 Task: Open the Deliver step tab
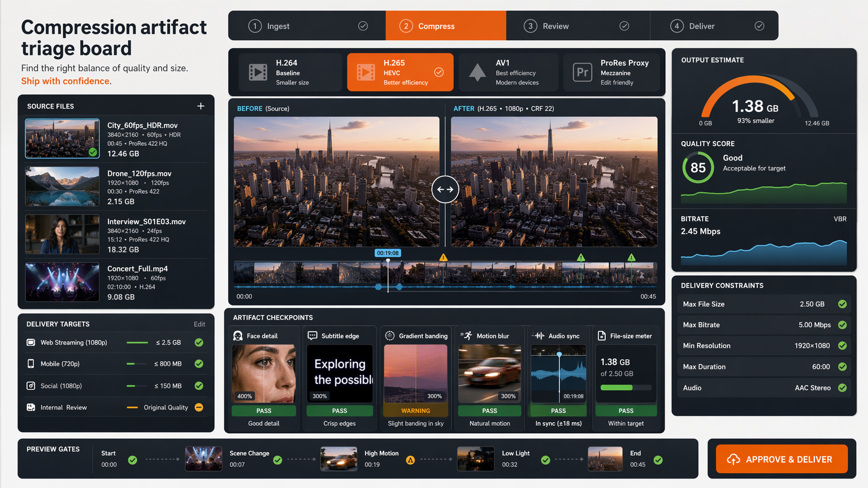tap(714, 25)
